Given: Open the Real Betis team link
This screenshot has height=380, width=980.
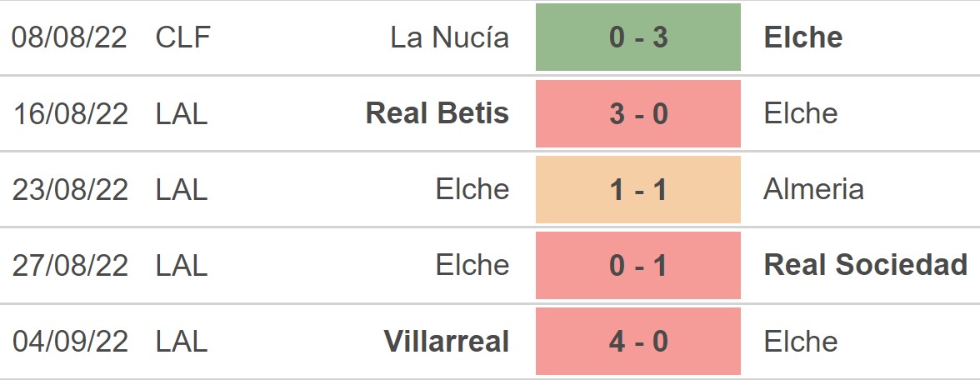Looking at the screenshot, I should point(437,113).
